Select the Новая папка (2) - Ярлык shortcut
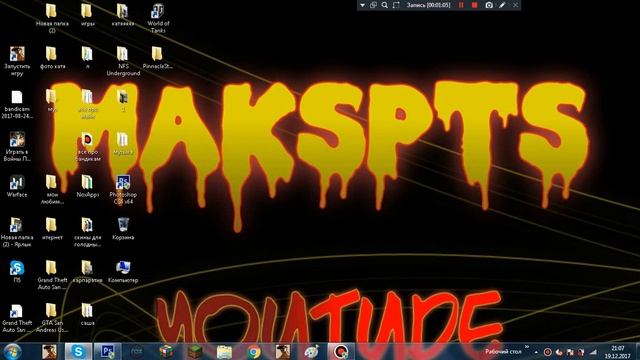Viewport: 640px width, 360px height. 17,232
